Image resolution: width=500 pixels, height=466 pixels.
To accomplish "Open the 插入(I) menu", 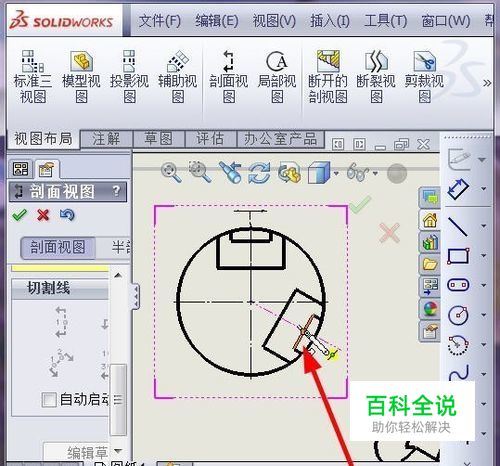I will tap(330, 21).
